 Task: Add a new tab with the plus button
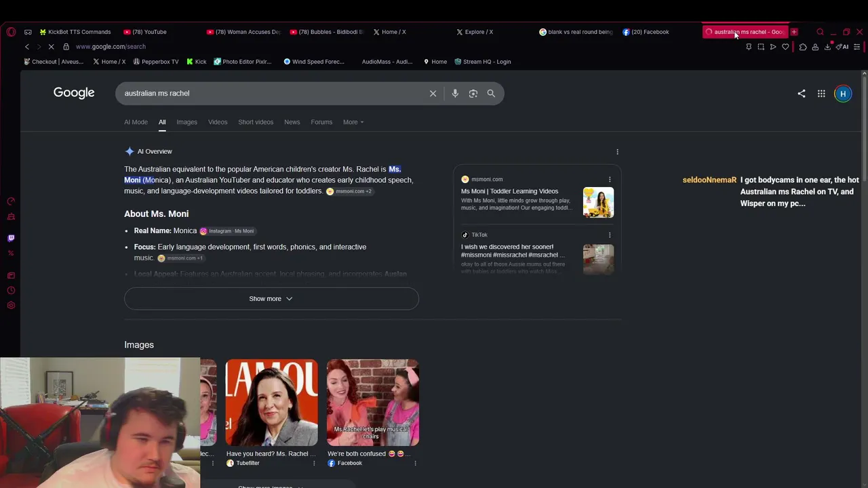coord(794,32)
